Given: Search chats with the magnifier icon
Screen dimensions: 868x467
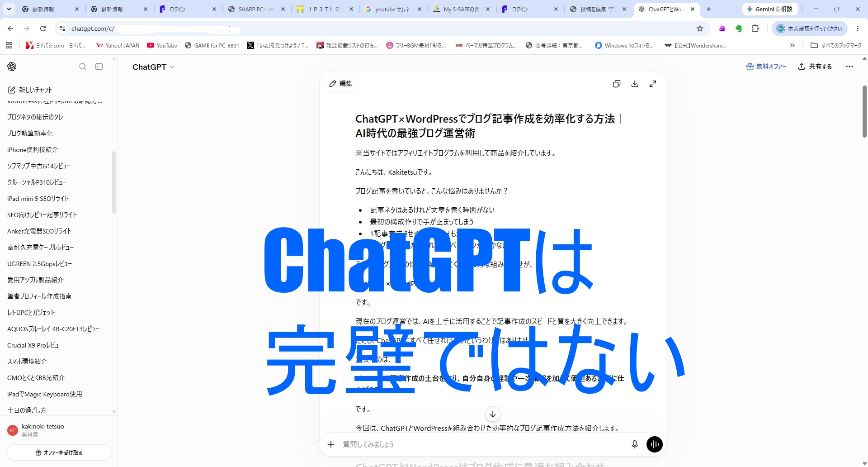Looking at the screenshot, I should click(x=83, y=67).
